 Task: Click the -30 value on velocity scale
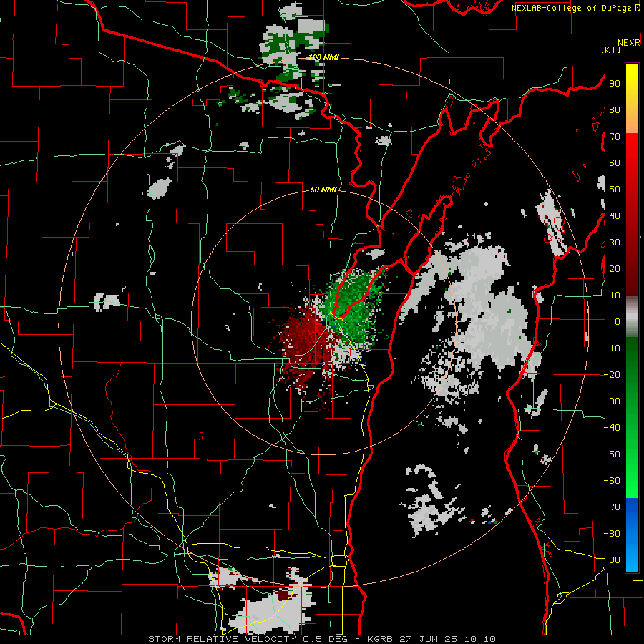point(612,401)
